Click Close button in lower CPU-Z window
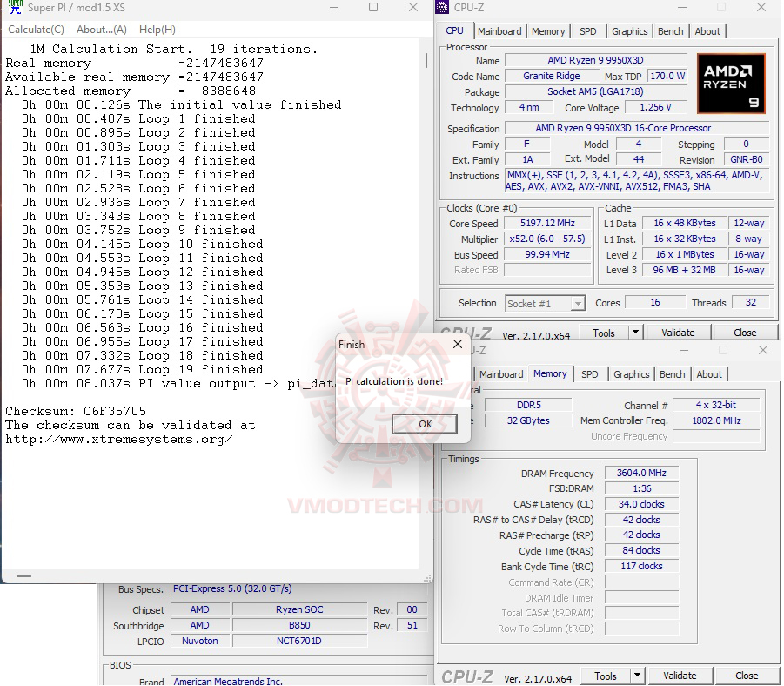784x686 pixels. pos(747,676)
